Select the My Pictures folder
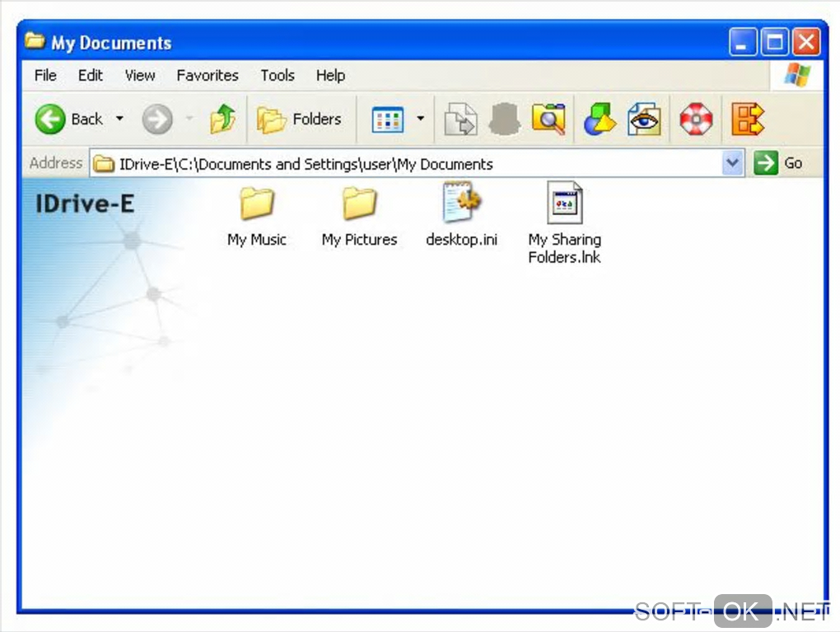The image size is (840, 632). [359, 217]
